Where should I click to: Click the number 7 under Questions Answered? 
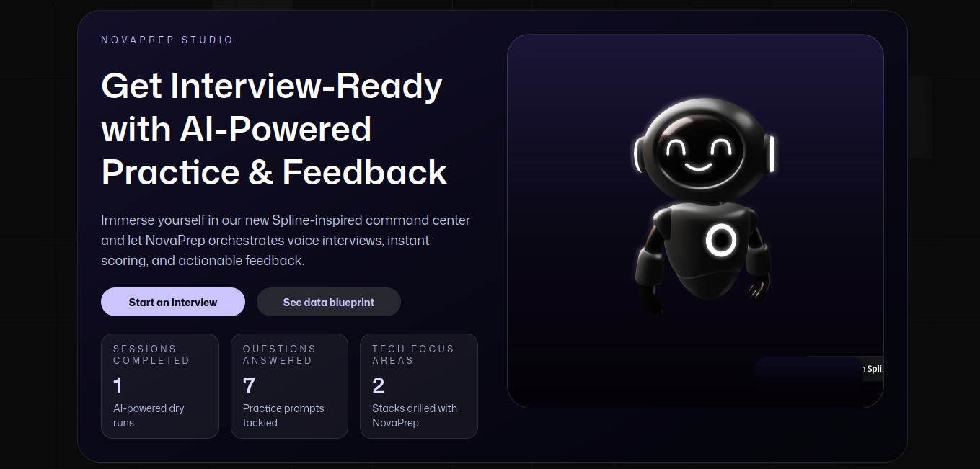pos(249,386)
